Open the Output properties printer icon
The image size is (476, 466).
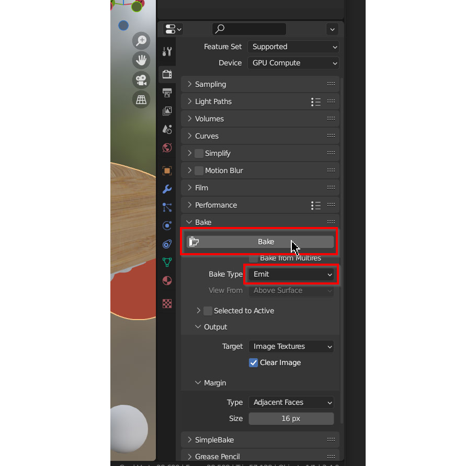click(167, 93)
